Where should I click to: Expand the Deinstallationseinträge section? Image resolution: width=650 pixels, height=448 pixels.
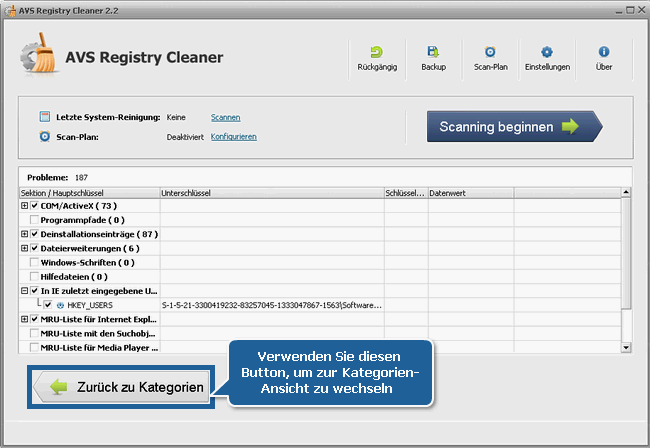coord(24,234)
